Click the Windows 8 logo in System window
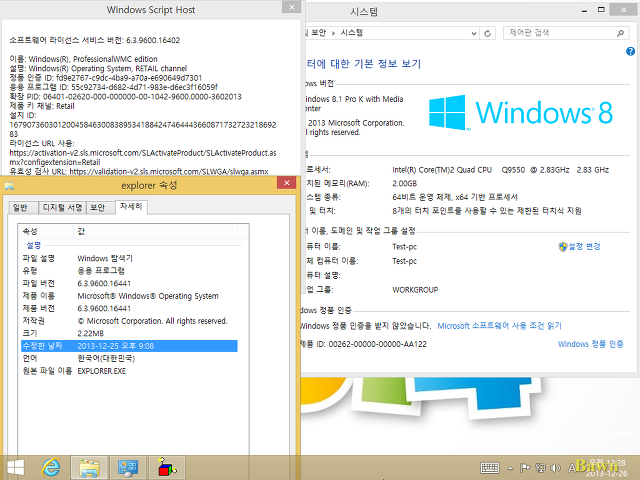The height and width of the screenshot is (480, 640). 521,112
